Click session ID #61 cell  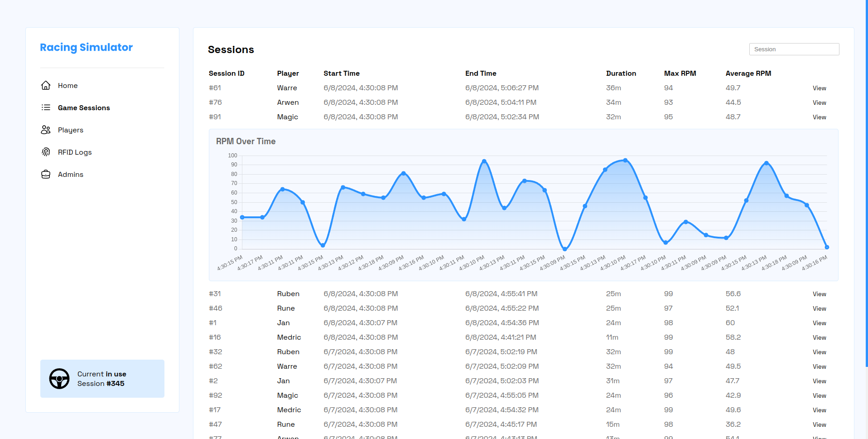coord(215,88)
